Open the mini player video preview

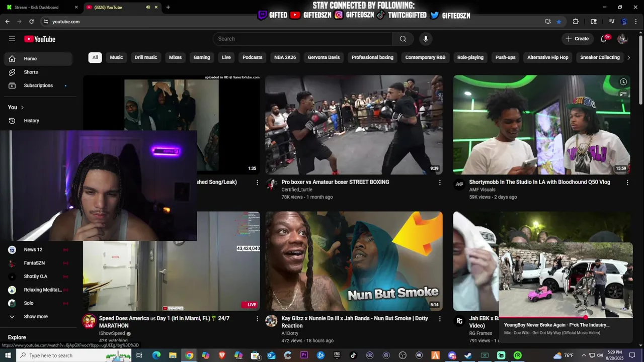566,280
